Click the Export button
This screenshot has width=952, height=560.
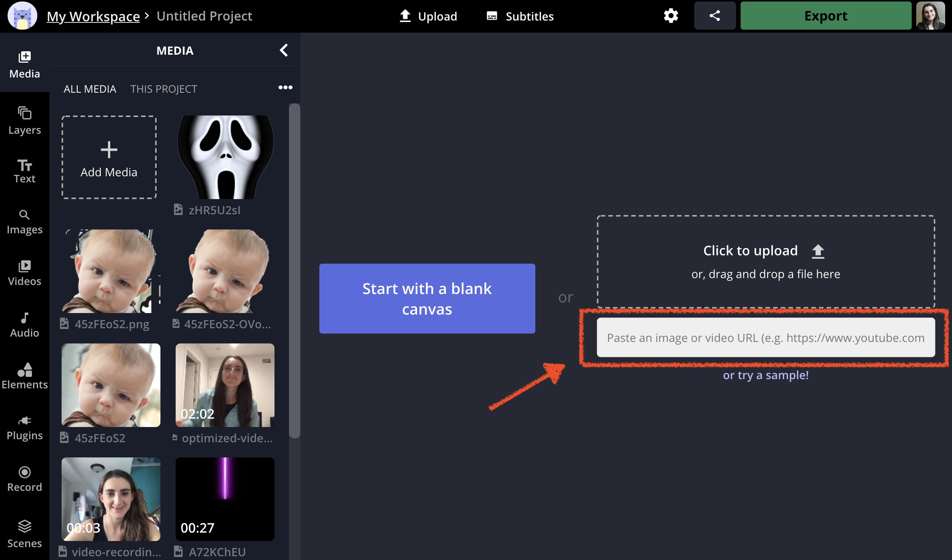(825, 16)
